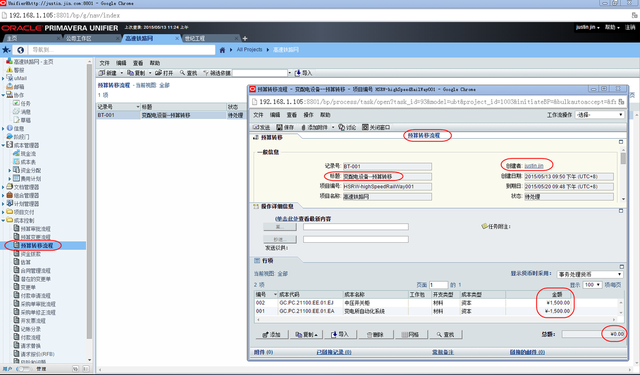
Task: Click the history clock icon beside navigation box
Action: 20,50
